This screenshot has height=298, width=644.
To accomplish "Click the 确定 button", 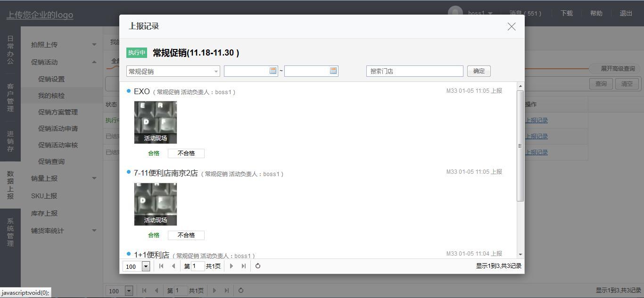I will point(479,71).
